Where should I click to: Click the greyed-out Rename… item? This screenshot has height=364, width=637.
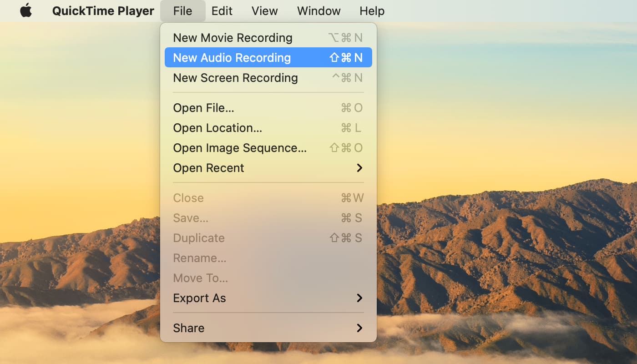(268, 258)
